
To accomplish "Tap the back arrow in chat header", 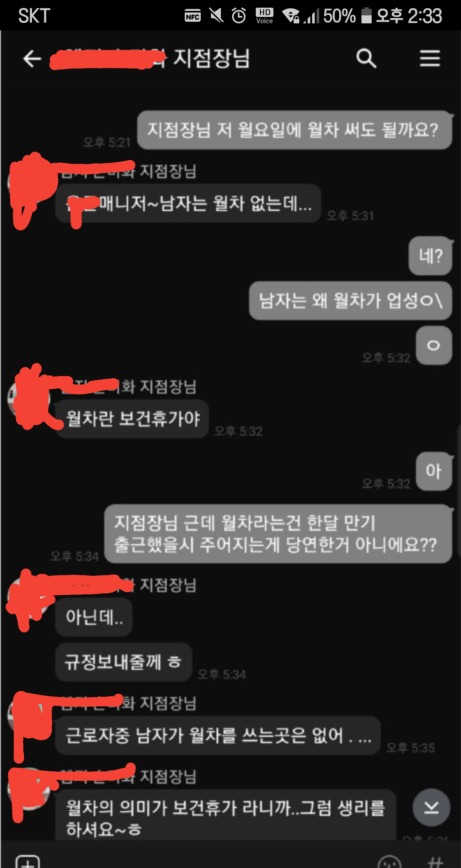I will click(x=32, y=59).
